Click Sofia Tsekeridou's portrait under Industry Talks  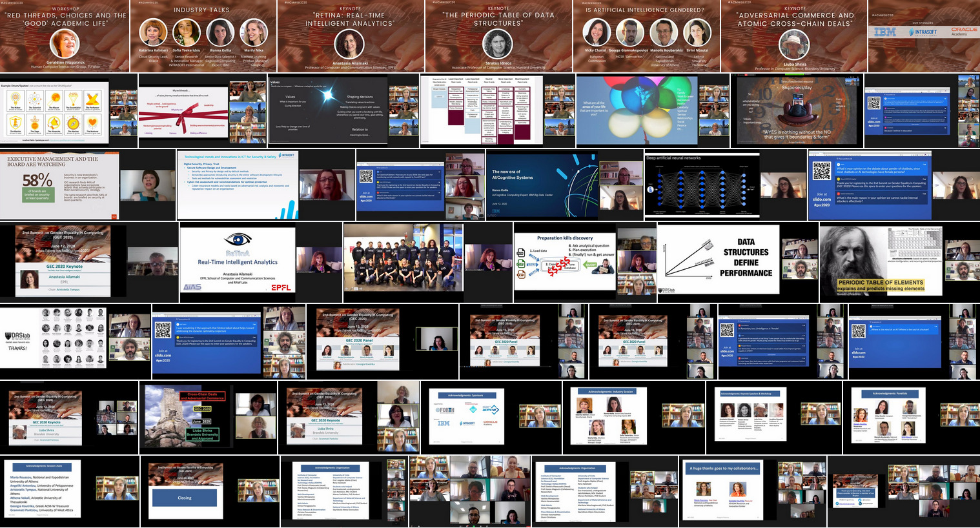187,33
